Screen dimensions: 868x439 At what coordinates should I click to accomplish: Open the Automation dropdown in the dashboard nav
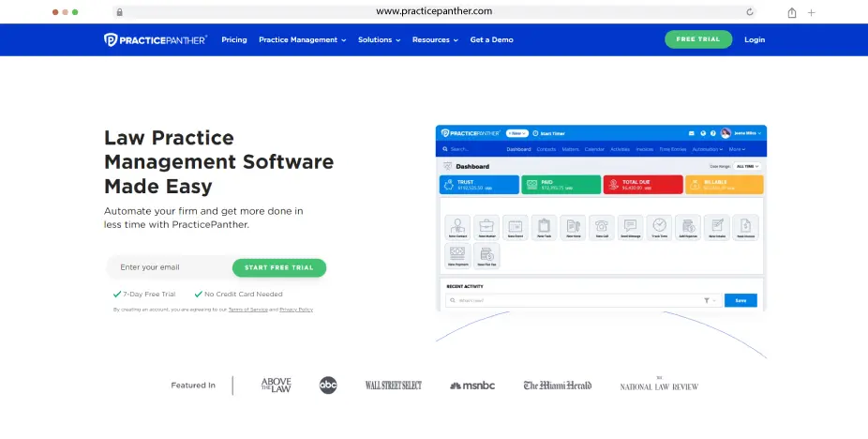pos(708,149)
